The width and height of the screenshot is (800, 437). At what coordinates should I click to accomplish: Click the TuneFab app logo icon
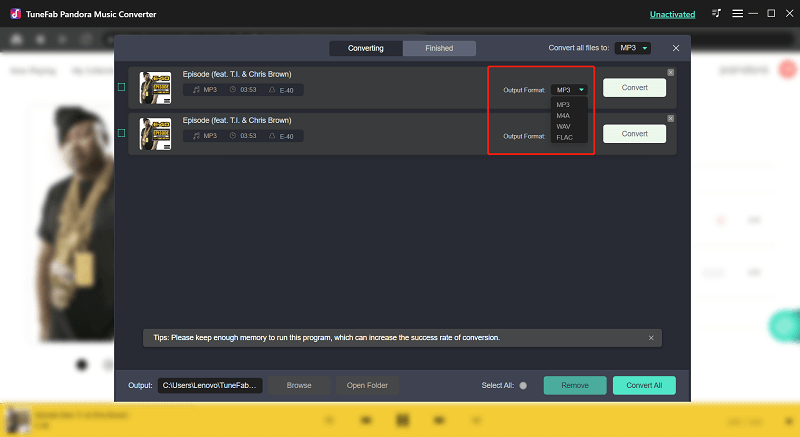pyautogui.click(x=14, y=14)
